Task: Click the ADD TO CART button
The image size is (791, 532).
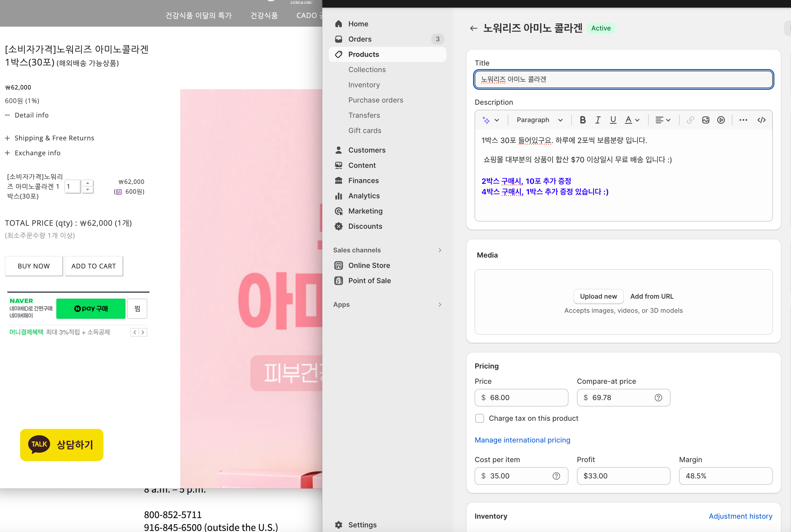Action: (x=94, y=266)
